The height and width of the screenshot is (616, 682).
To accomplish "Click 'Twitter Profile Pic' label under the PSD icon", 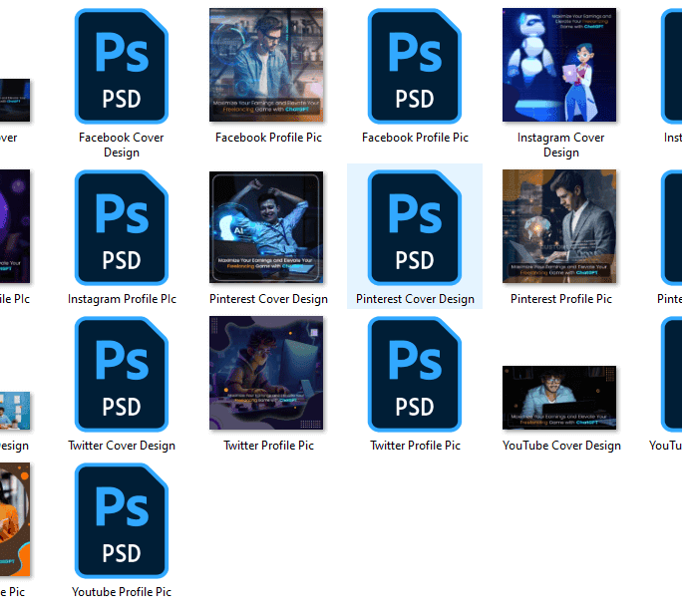I will click(415, 446).
